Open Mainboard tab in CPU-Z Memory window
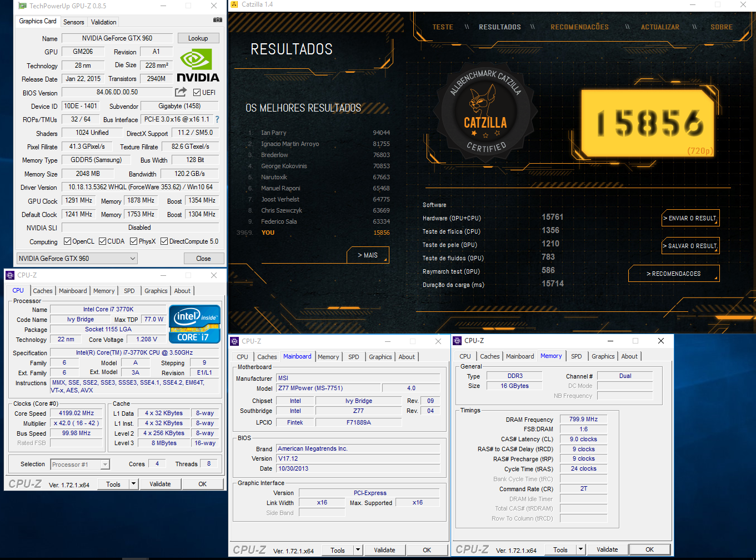756x560 pixels. coord(520,356)
